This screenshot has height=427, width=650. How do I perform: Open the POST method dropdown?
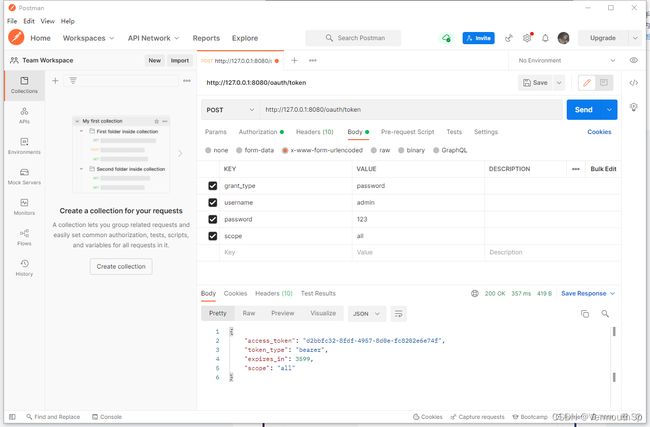[230, 110]
